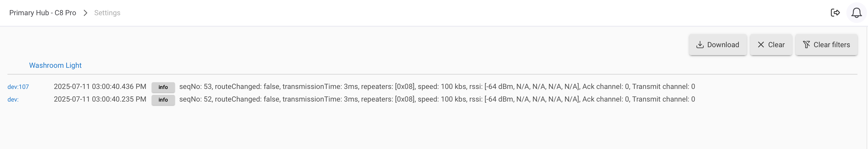Click info badge on seqNo 52 row

(163, 100)
